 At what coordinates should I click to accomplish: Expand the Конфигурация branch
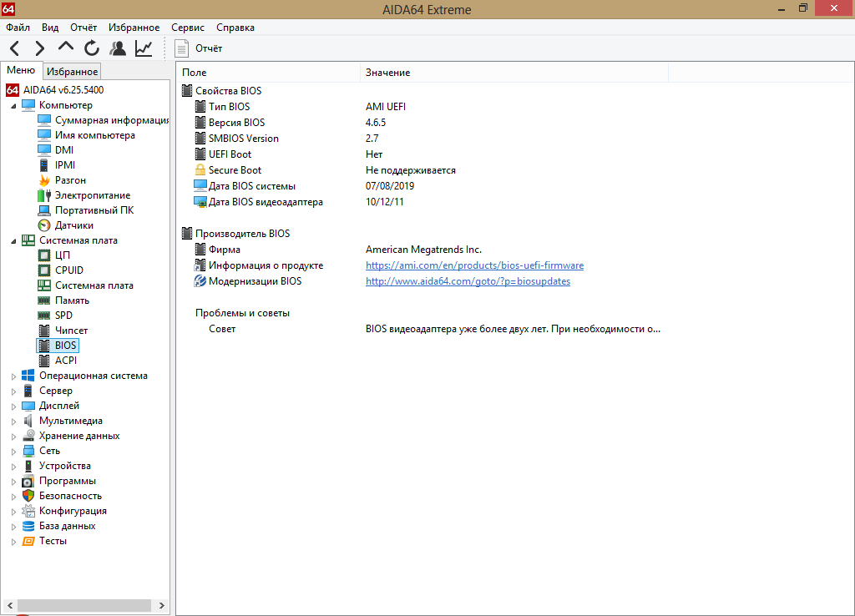13,512
